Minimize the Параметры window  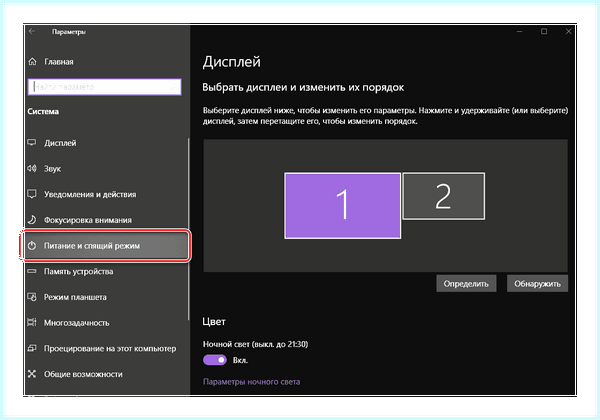(x=519, y=31)
